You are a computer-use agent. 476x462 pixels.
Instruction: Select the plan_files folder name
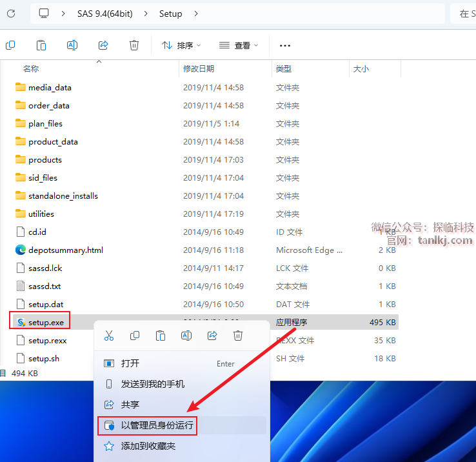coord(45,124)
